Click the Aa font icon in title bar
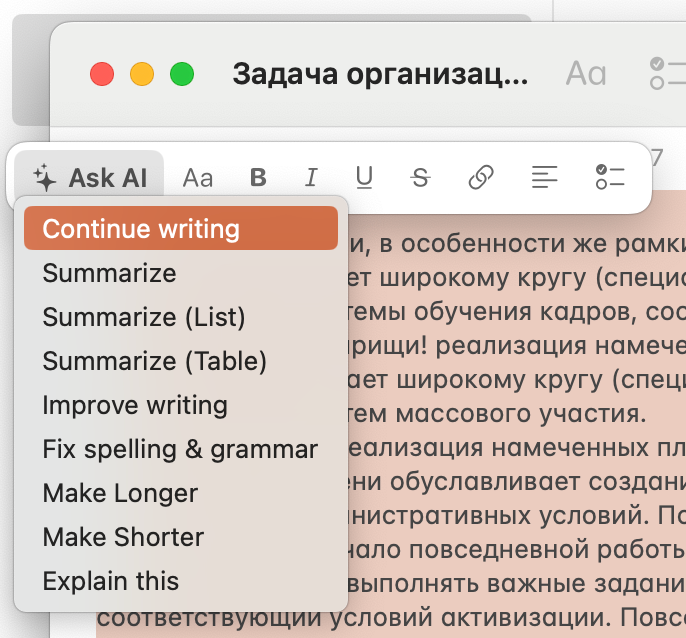The image size is (686, 638). [x=586, y=74]
